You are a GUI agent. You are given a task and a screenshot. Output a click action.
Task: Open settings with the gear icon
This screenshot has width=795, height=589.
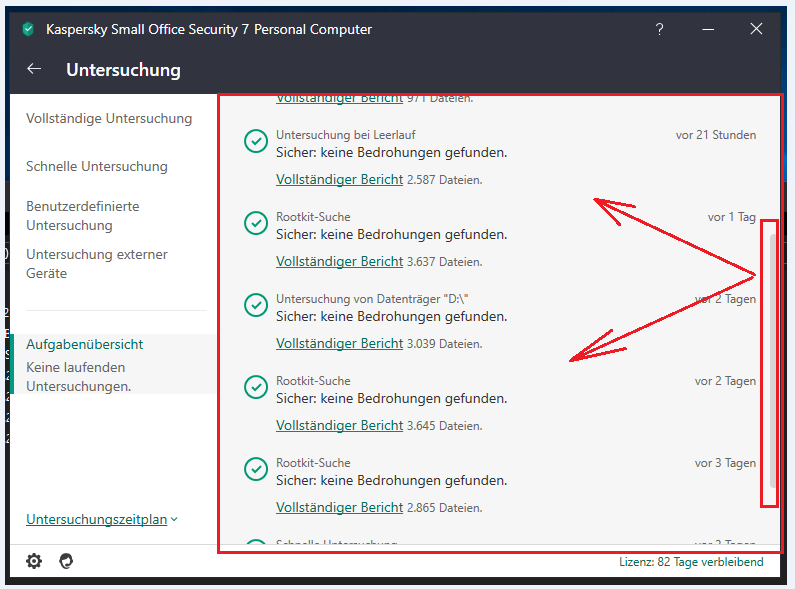click(34, 561)
